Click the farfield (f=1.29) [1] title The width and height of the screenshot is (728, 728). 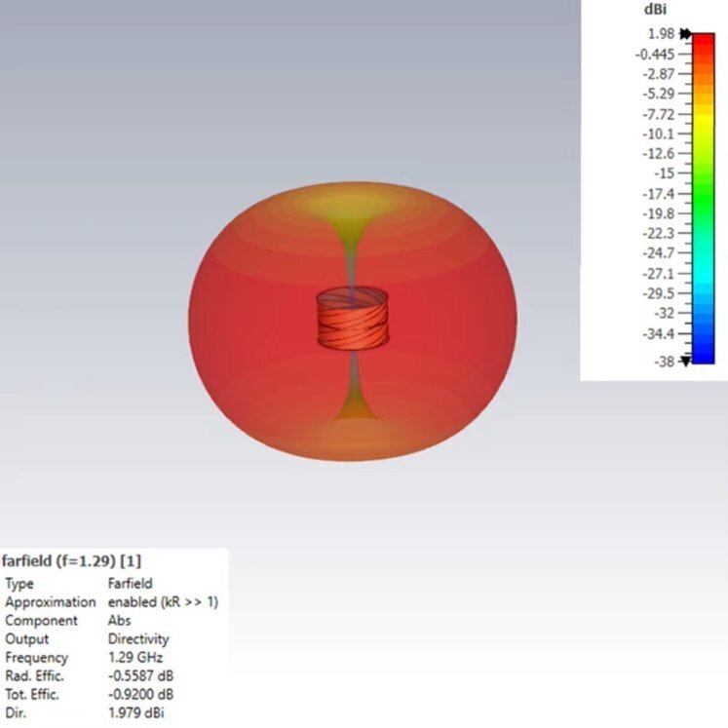[72, 561]
